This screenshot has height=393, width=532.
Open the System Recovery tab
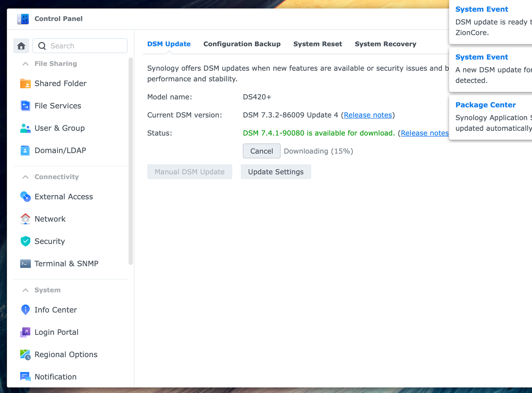385,44
